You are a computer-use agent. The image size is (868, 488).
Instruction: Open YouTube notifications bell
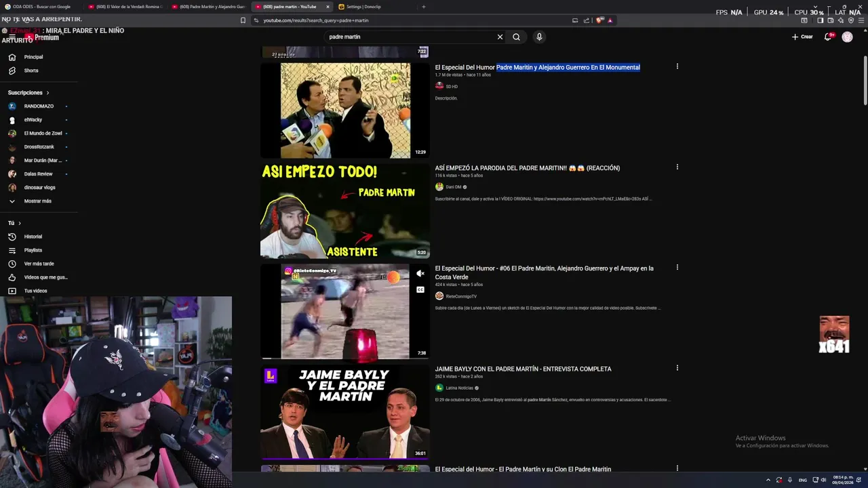click(x=828, y=37)
